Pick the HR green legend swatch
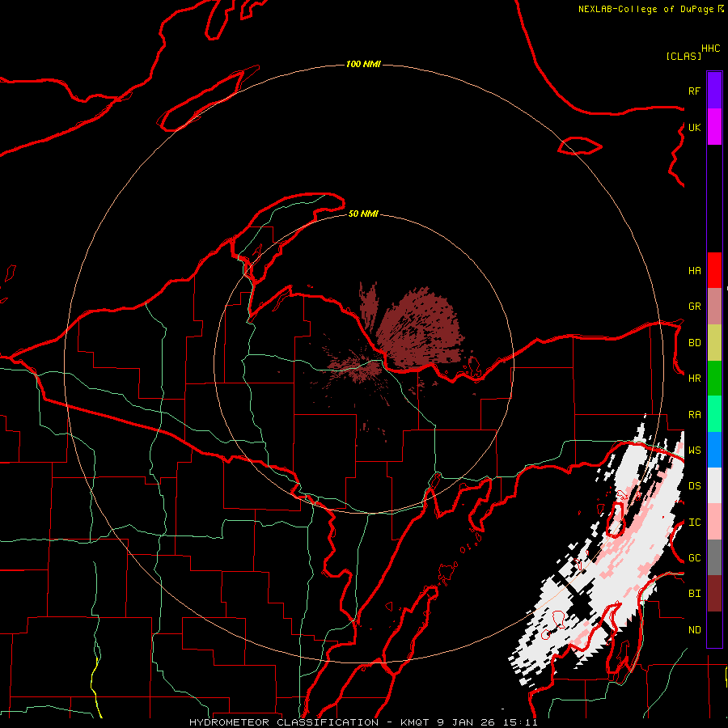The height and width of the screenshot is (728, 728). coord(714,379)
